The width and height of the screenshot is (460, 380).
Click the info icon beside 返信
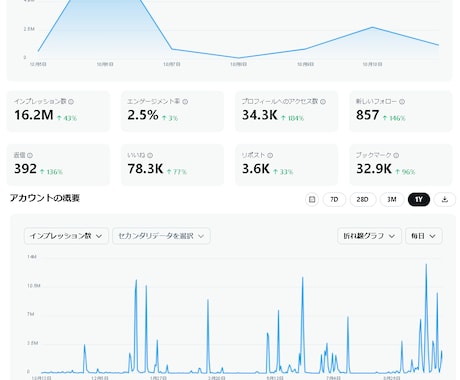[x=30, y=155]
